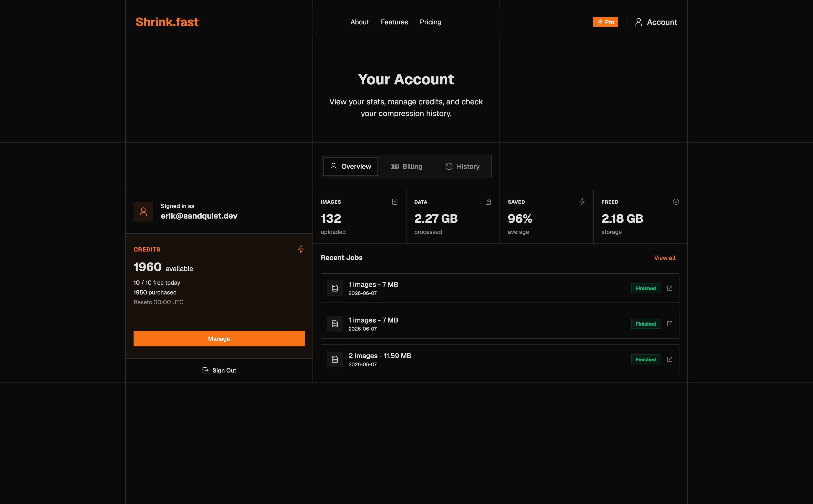Click Finished badge on first 7 MB job

[x=646, y=288]
